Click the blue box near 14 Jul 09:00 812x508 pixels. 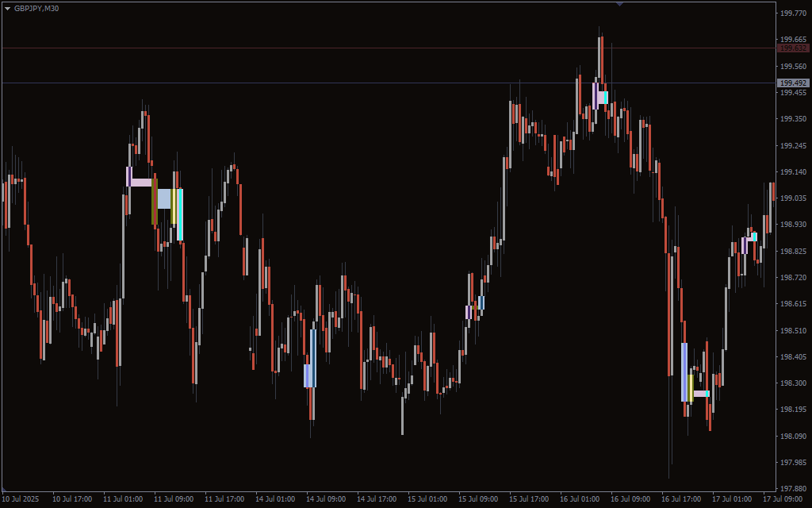[310, 375]
